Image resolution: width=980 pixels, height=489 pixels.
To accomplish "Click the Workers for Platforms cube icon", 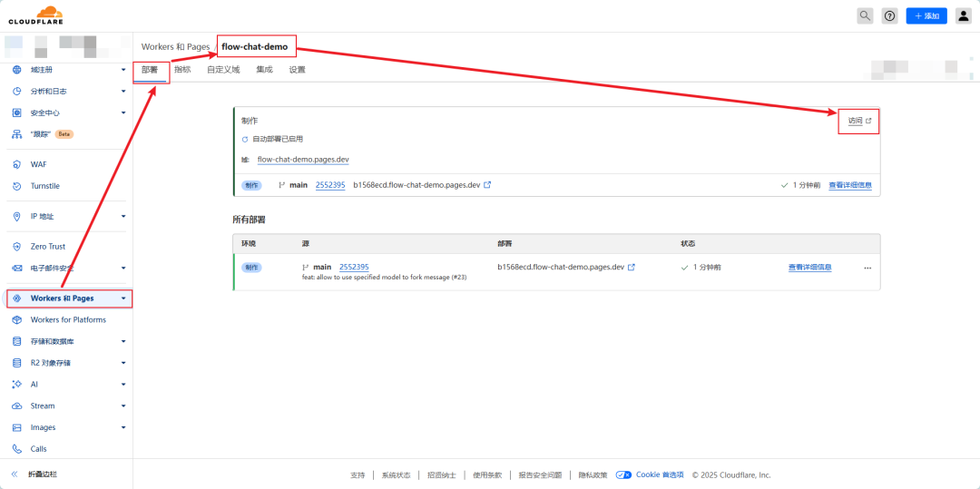I will coord(17,319).
